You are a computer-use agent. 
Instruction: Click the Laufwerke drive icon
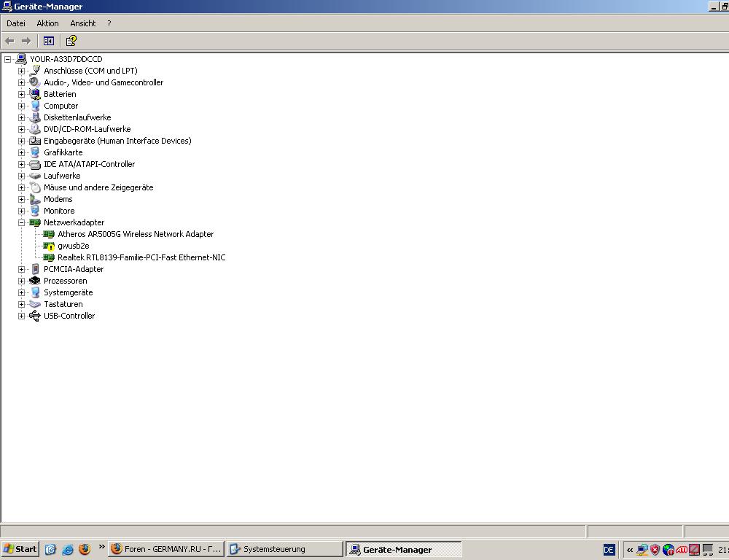pos(35,176)
